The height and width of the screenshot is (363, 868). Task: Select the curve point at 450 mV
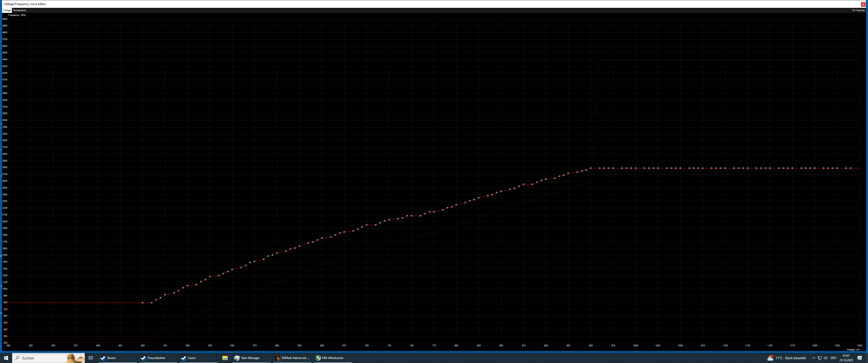pyautogui.click(x=143, y=303)
